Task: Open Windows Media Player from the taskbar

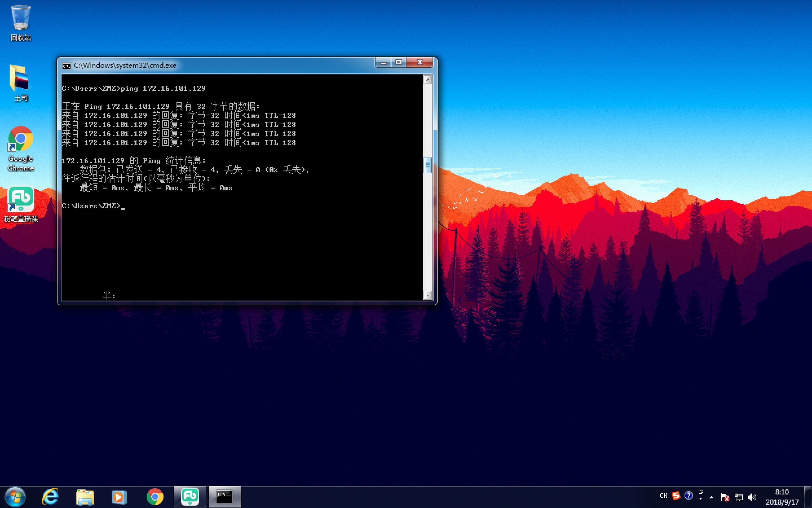Action: (120, 497)
